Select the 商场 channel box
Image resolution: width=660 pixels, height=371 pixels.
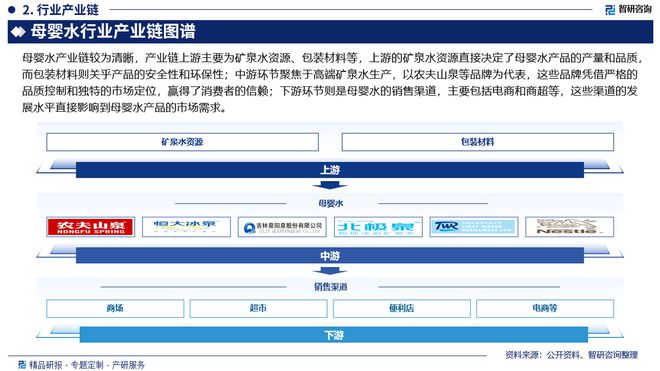tap(115, 308)
